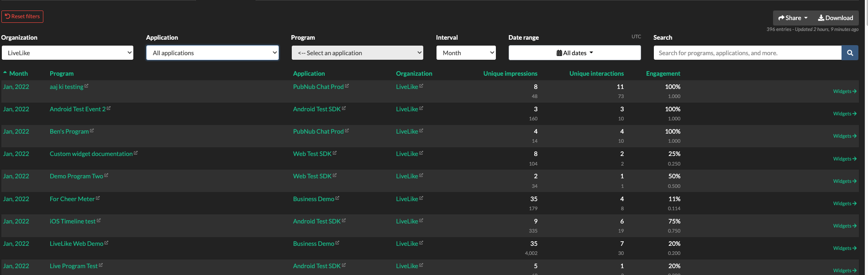This screenshot has width=868, height=275.
Task: Click arrow icon on Widgets for Demo Program Two
Action: pyautogui.click(x=854, y=181)
